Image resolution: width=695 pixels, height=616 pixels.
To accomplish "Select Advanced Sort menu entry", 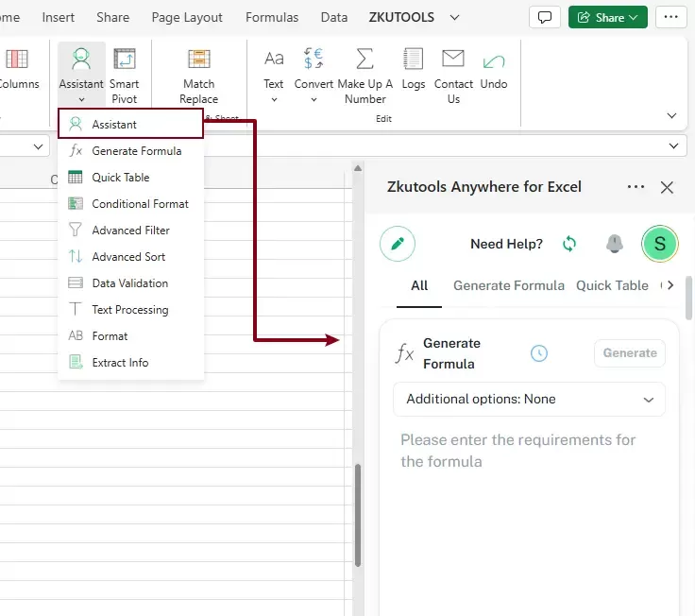I will pyautogui.click(x=130, y=257).
